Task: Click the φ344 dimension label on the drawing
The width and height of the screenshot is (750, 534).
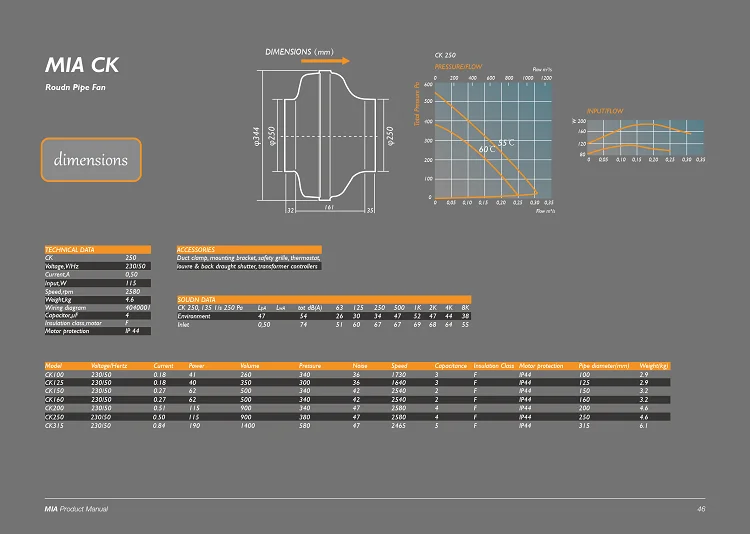Action: point(256,136)
